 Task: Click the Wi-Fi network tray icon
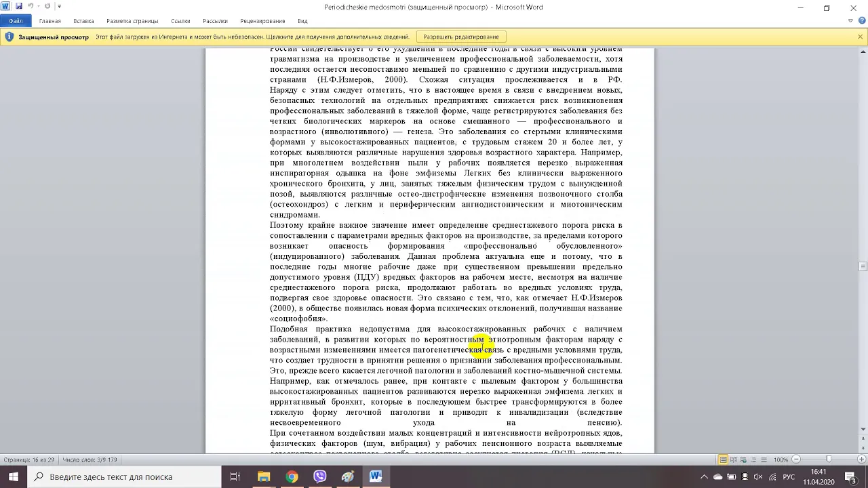click(x=772, y=477)
